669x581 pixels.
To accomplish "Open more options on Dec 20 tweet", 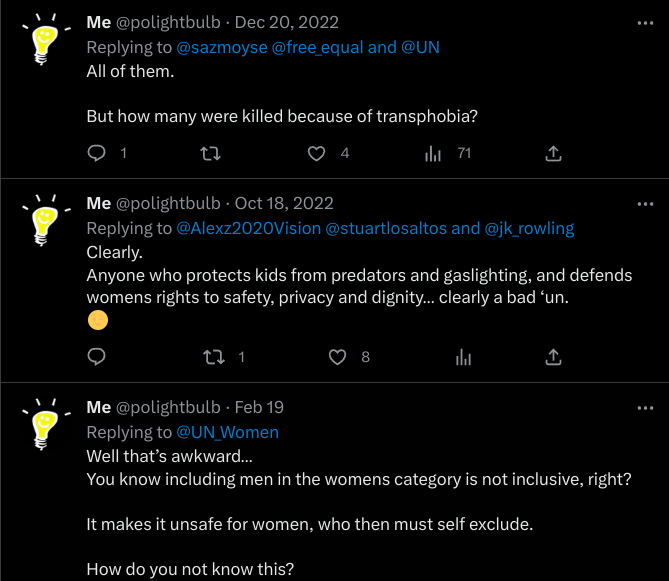I will click(644, 22).
